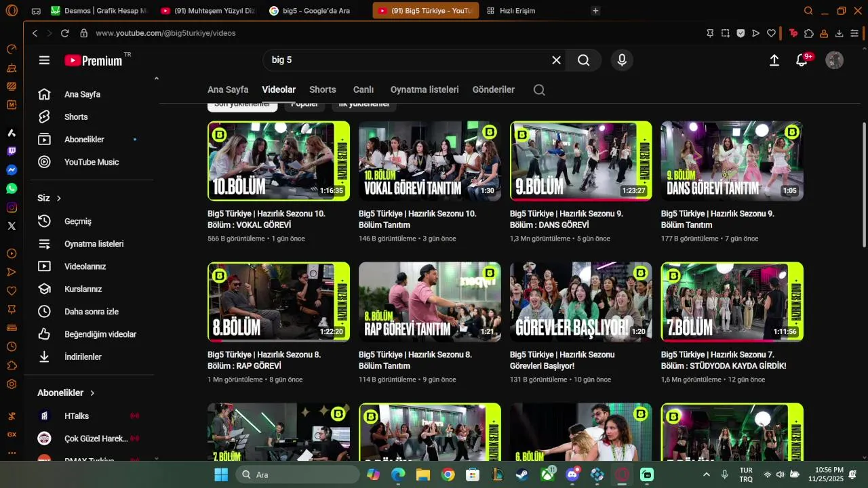Open the browser extensions puzzle icon
This screenshot has height=488, width=868.
point(809,33)
